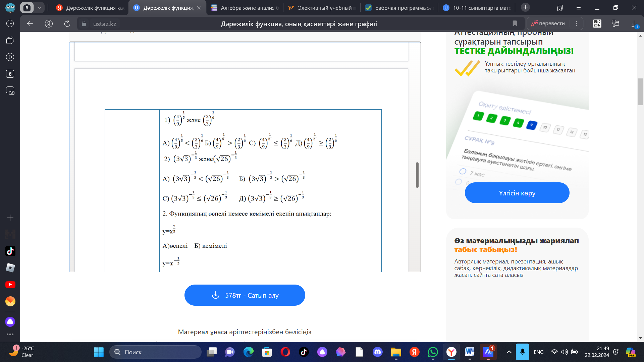
Task: Select the '7 жас' radio option
Action: (463, 171)
